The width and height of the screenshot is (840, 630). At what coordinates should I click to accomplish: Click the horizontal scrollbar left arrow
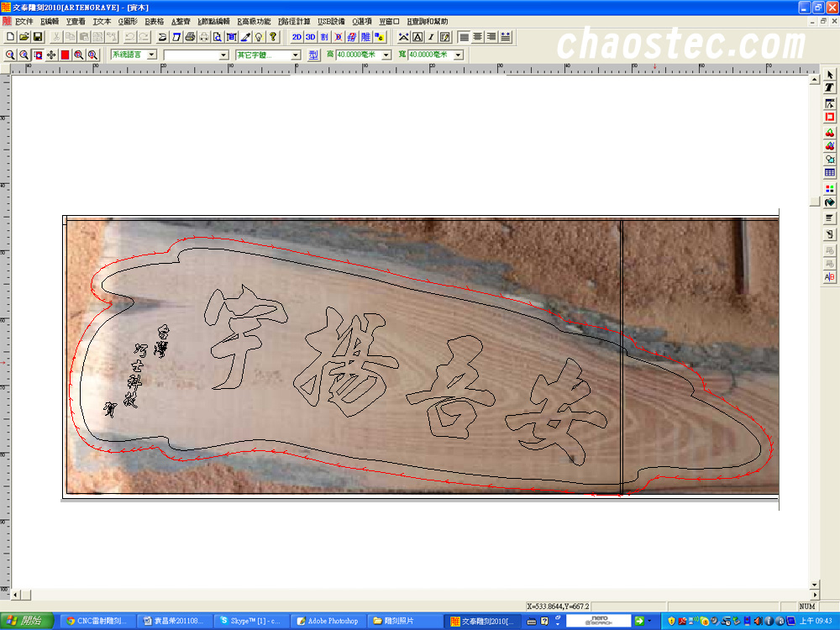[15, 595]
